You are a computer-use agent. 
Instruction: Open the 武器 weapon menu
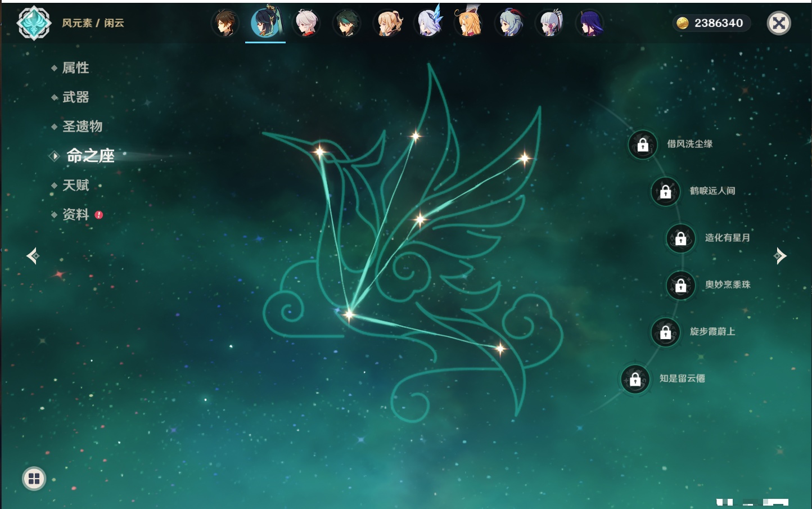[75, 97]
